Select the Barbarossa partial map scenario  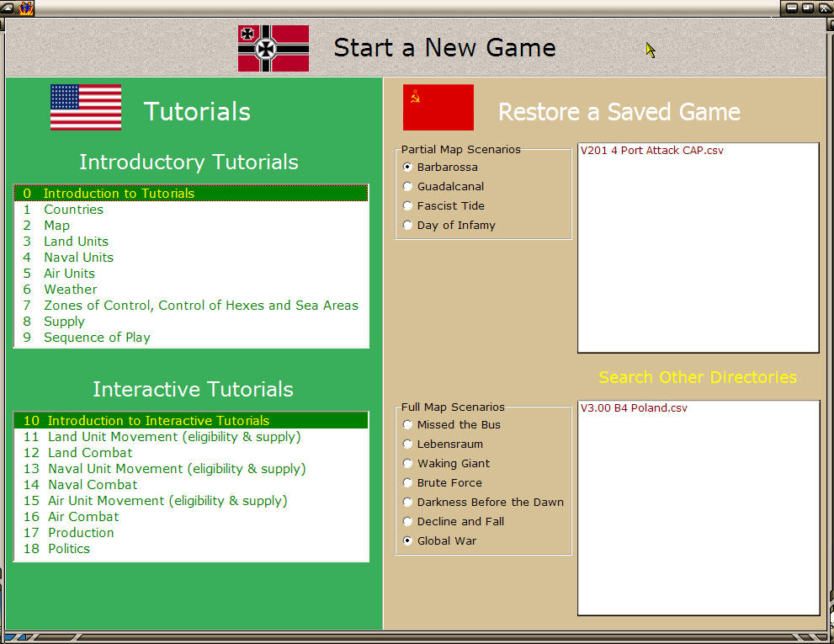coord(407,167)
